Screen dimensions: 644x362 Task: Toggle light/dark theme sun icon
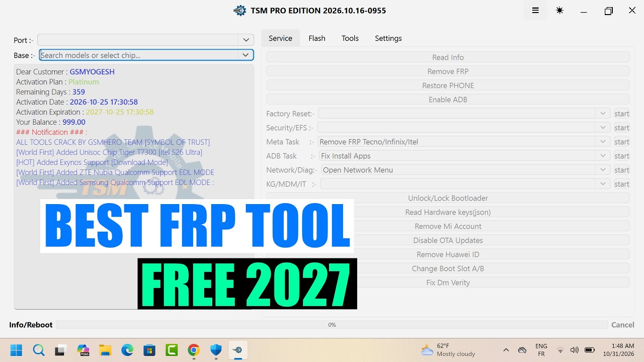559,11
